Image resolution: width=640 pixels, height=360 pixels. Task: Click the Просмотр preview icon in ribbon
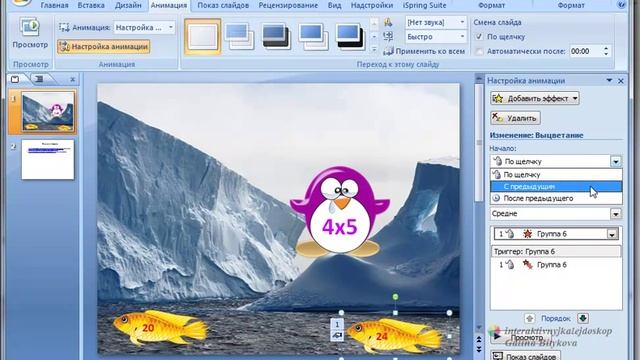click(x=30, y=28)
